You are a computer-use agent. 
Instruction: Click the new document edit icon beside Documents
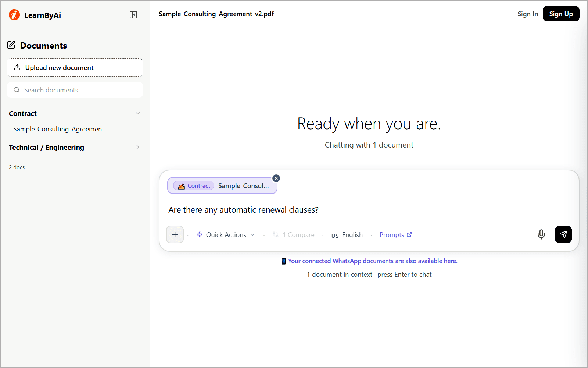[x=11, y=45]
